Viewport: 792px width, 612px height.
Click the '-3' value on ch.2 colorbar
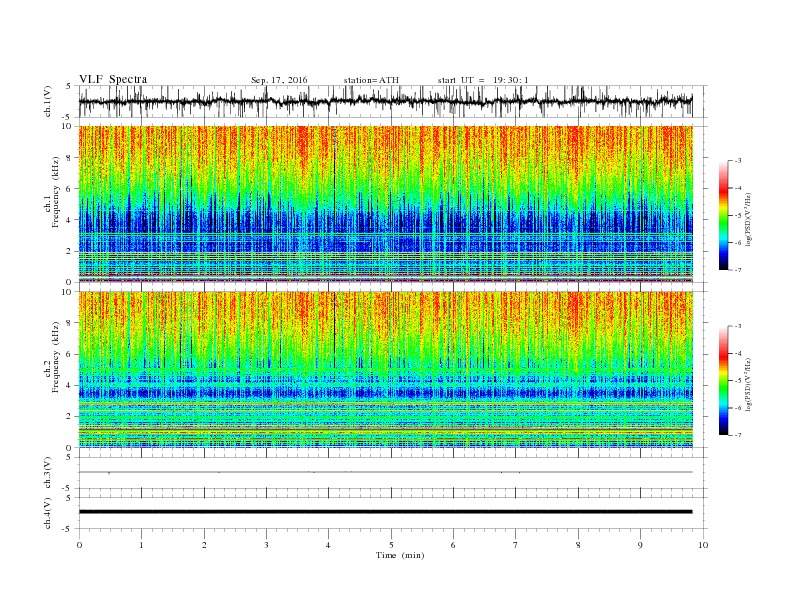pyautogui.click(x=737, y=326)
